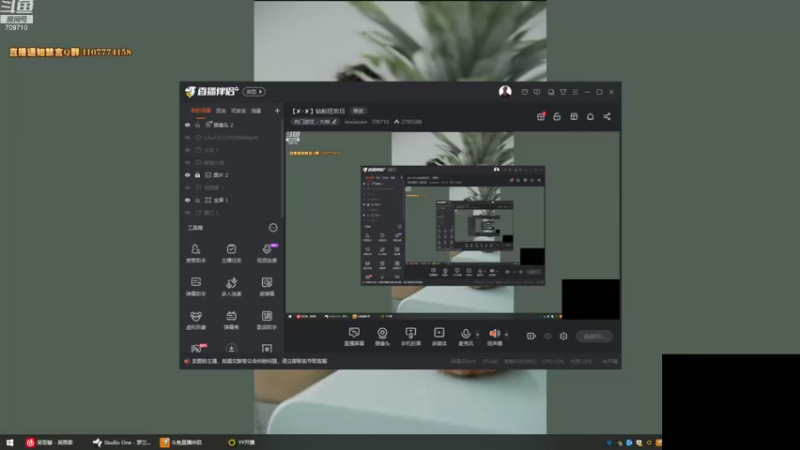Open the 弹幕秀 tool
Image resolution: width=800 pixels, height=450 pixels.
(231, 320)
